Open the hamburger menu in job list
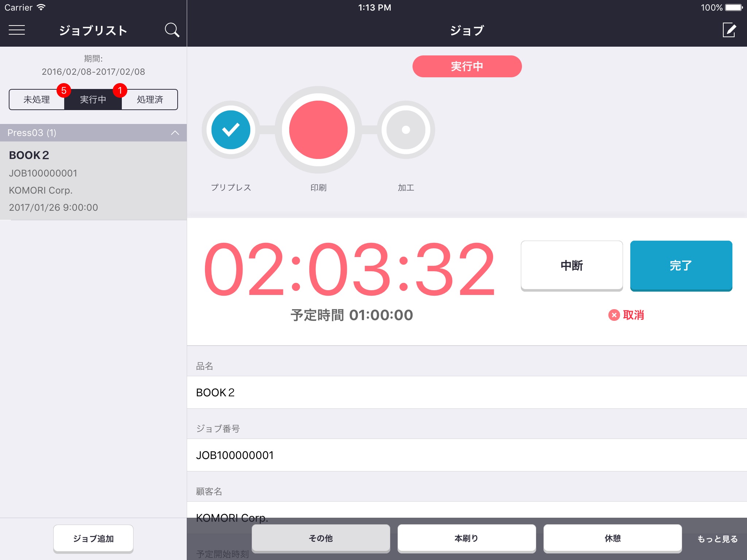The height and width of the screenshot is (560, 747). click(x=17, y=30)
